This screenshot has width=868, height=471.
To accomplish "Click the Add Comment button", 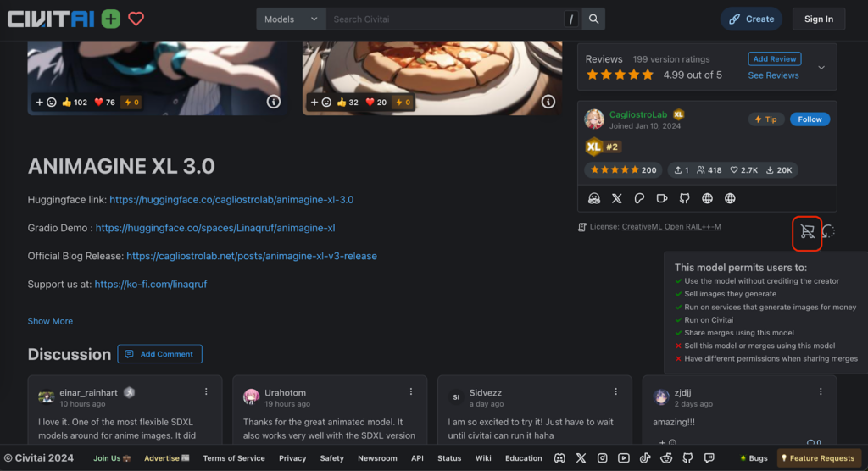I will coord(159,354).
